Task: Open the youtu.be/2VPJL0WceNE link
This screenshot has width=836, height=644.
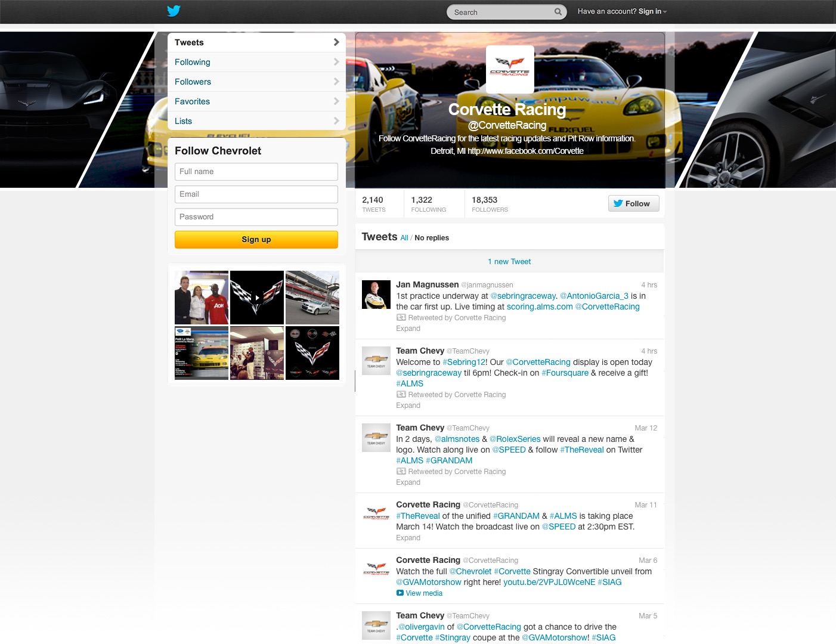Action: (x=549, y=582)
